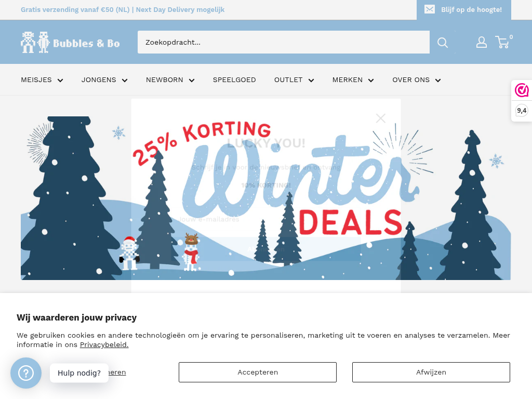Click the Bubbles & Bo logo
Screen dimensions: 532x399
[70, 43]
